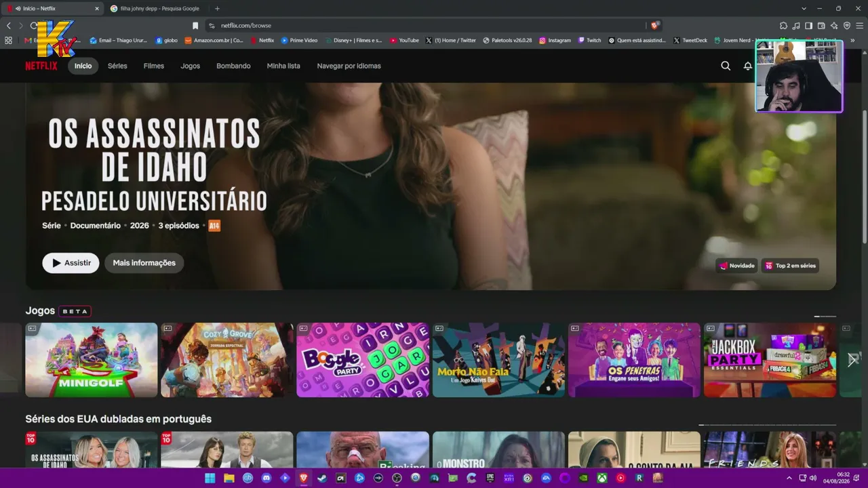This screenshot has width=868, height=488.
Task: Open the browser extensions puzzle icon
Action: point(784,26)
